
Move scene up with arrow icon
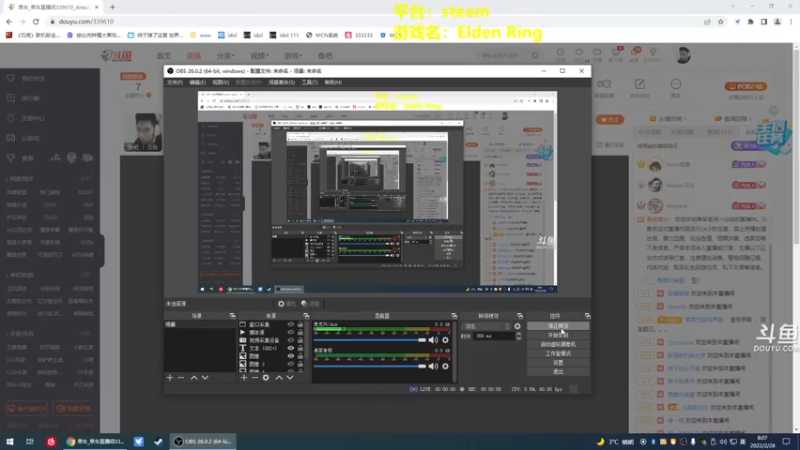[194, 378]
